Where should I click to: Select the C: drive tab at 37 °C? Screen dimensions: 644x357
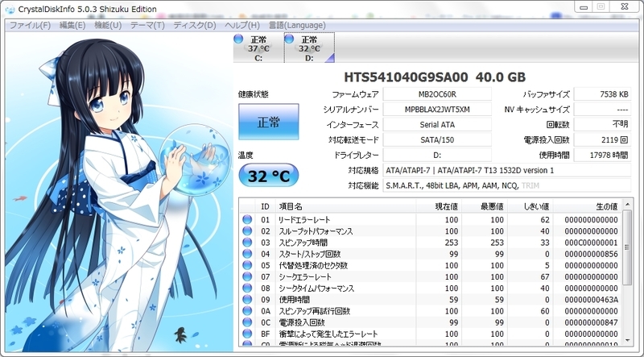pyautogui.click(x=258, y=48)
